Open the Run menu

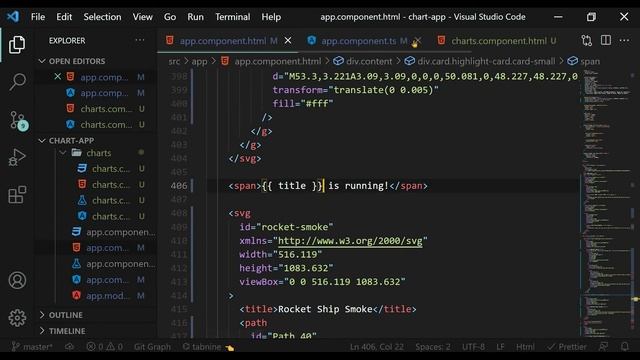196,17
